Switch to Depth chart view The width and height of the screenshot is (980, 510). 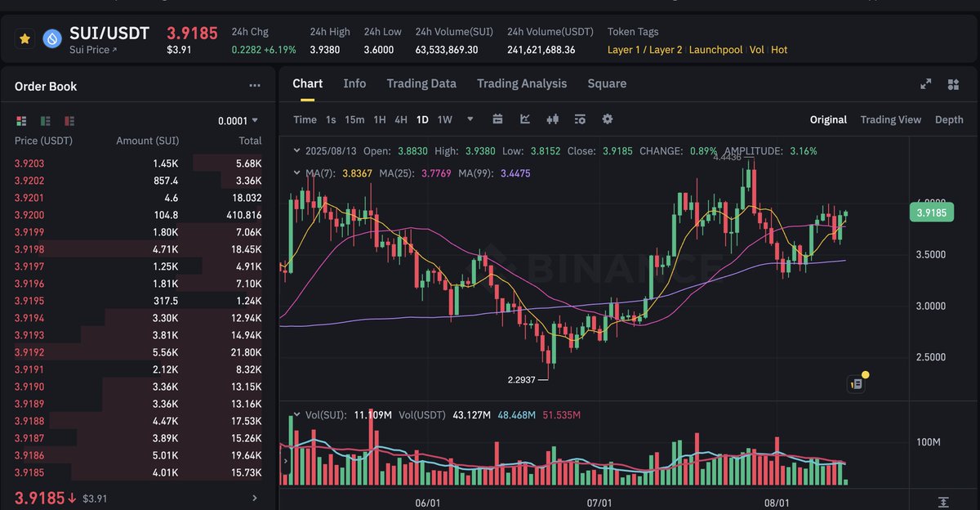tap(949, 119)
